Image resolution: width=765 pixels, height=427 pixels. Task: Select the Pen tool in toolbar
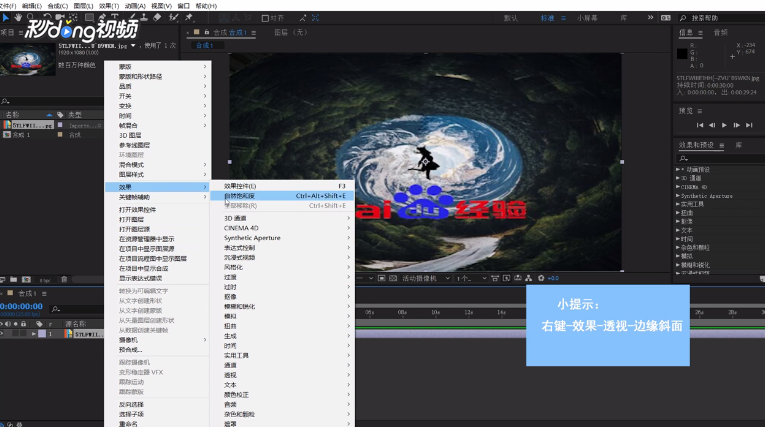coord(102,18)
